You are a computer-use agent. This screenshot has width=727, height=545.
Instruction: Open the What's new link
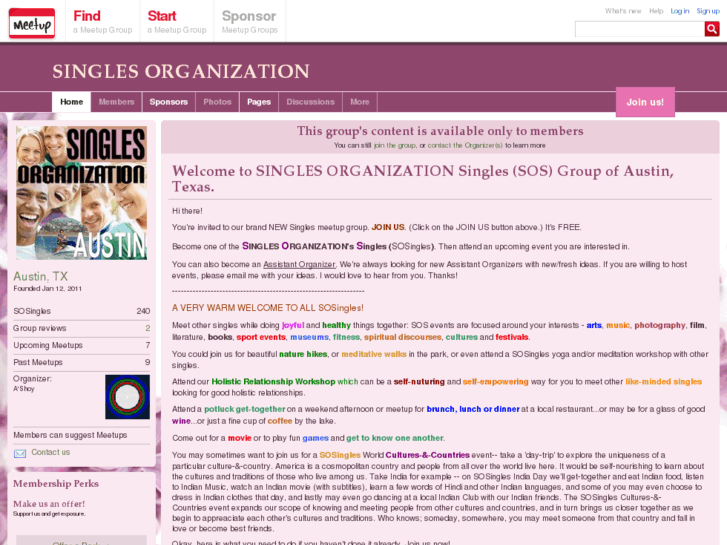pyautogui.click(x=623, y=11)
